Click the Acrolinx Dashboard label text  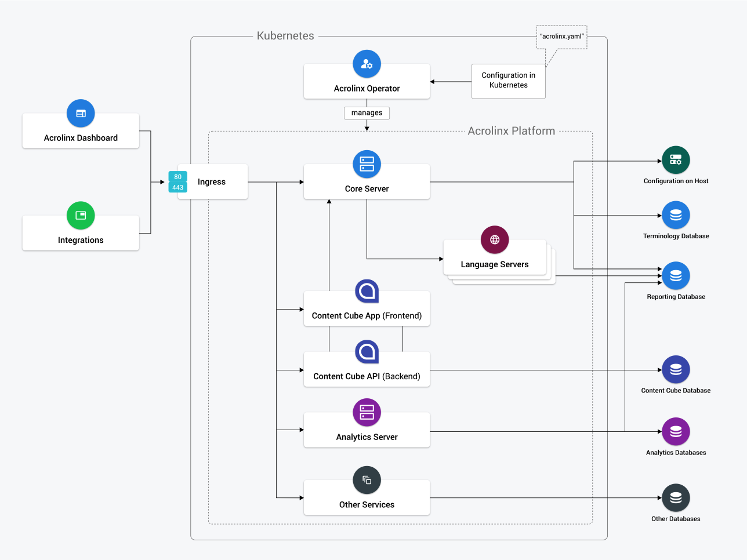pyautogui.click(x=81, y=138)
